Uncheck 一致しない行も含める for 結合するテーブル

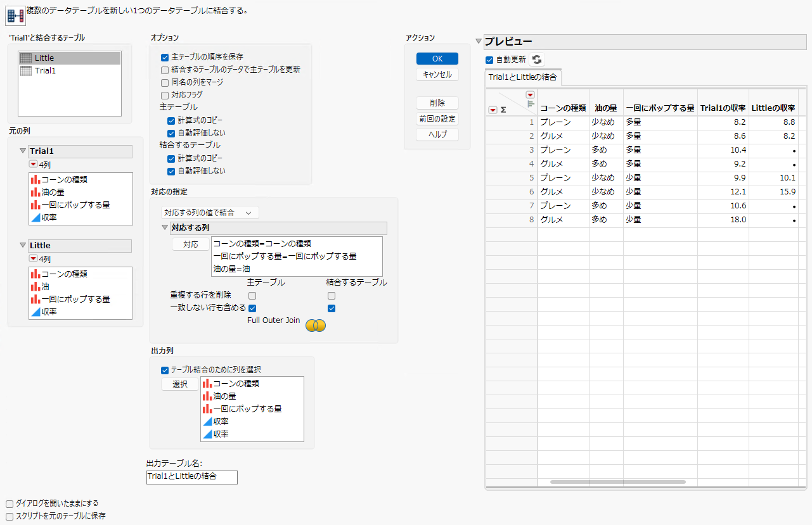tap(332, 308)
